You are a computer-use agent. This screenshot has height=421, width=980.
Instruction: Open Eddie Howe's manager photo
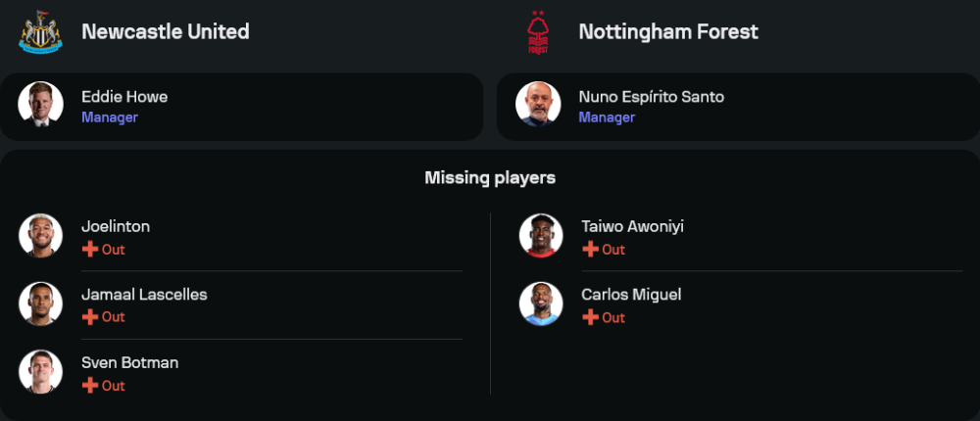tap(40, 105)
